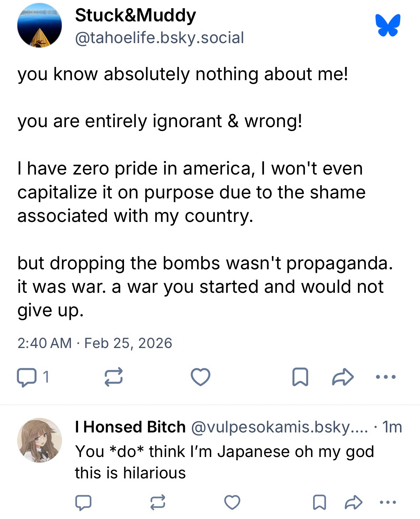The width and height of the screenshot is (420, 519).
Task: Open I Honsed Bitch's anime avatar
Action: (40, 440)
